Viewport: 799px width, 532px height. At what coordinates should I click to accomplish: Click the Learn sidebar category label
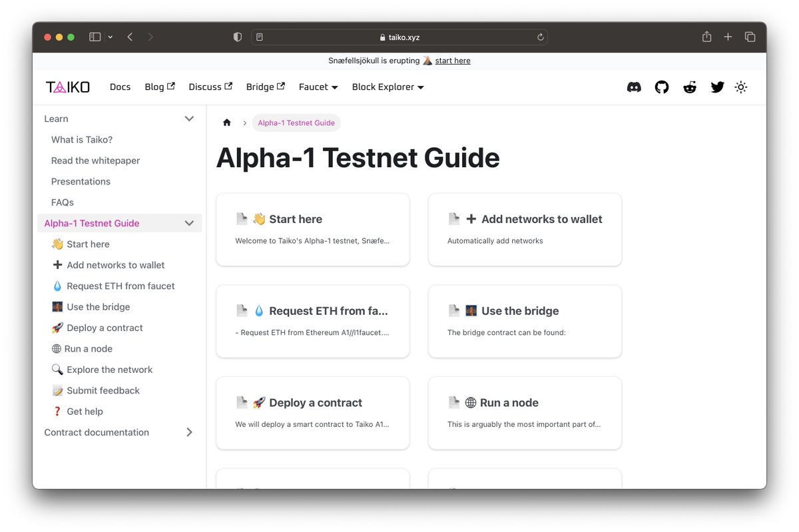(56, 119)
